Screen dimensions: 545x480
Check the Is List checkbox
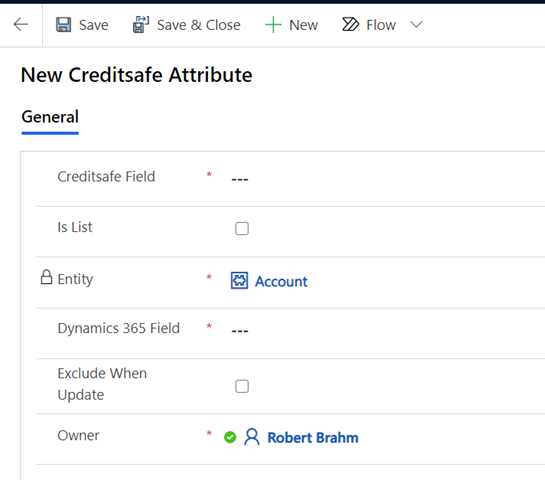[242, 228]
